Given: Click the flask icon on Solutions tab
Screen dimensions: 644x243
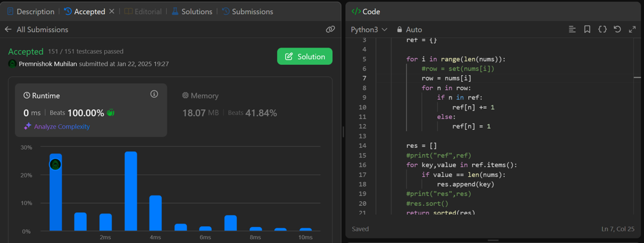Looking at the screenshot, I should point(175,12).
